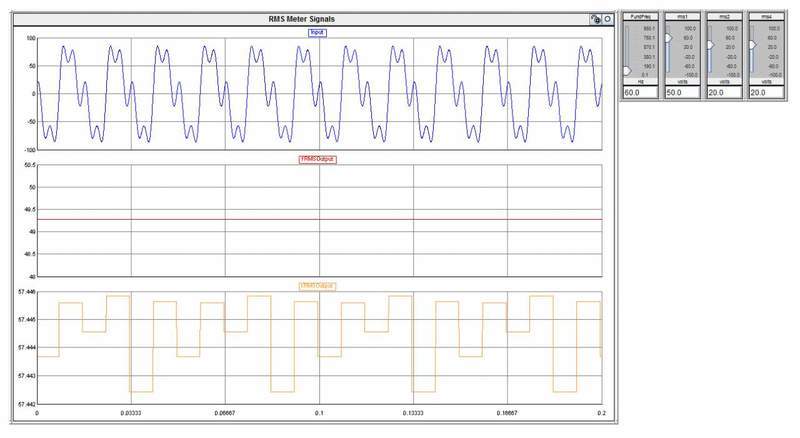Viewport: 800px width, 438px height.
Task: Click the rms4 value field showing 20.0
Action: click(x=765, y=92)
